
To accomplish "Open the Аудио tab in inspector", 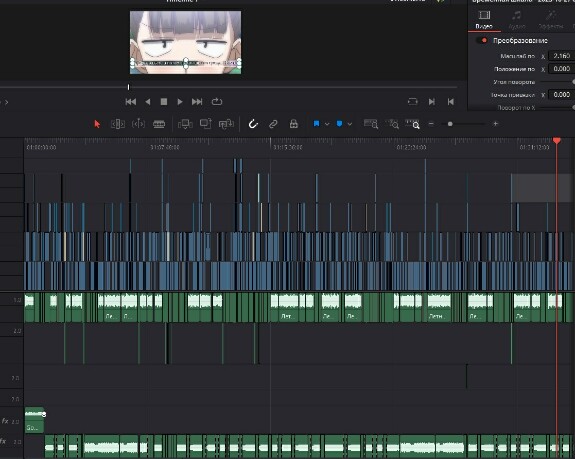I will [517, 19].
